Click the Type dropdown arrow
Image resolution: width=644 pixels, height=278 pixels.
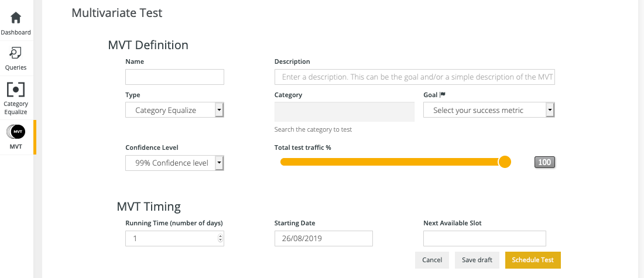[x=220, y=110]
